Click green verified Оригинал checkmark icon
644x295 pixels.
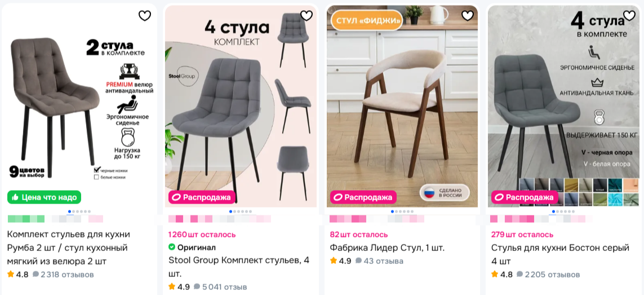(x=172, y=247)
